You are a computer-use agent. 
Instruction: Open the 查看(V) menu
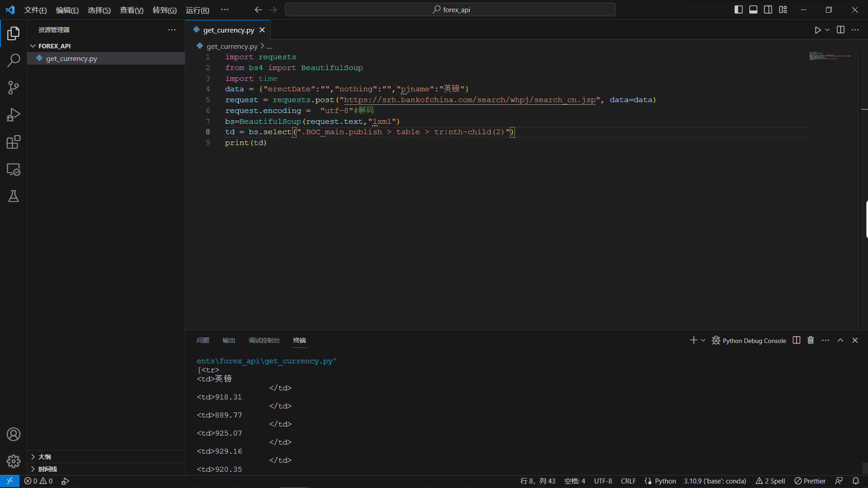[x=132, y=10]
